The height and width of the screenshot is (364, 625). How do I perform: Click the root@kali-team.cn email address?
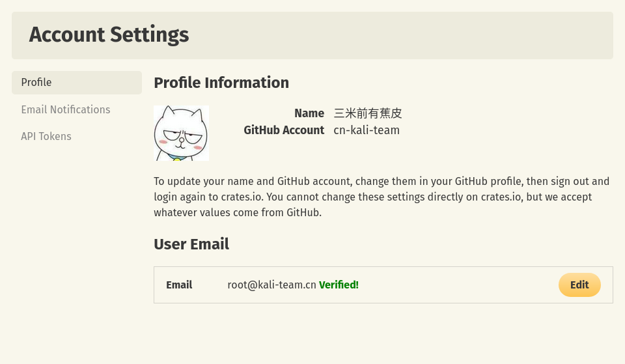(271, 285)
